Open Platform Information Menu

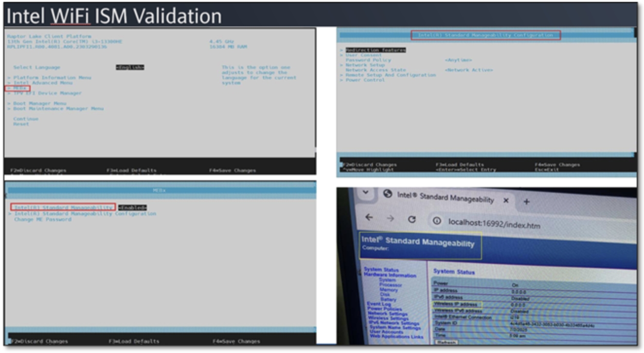(52, 77)
